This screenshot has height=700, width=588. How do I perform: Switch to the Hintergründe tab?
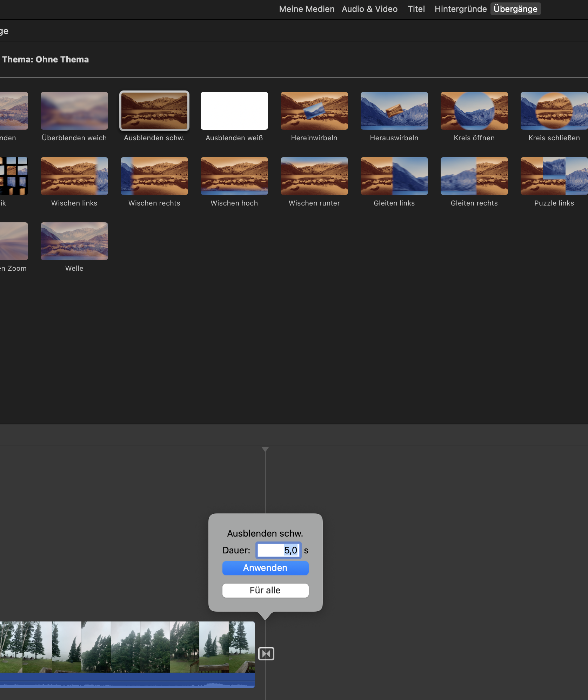pyautogui.click(x=460, y=9)
